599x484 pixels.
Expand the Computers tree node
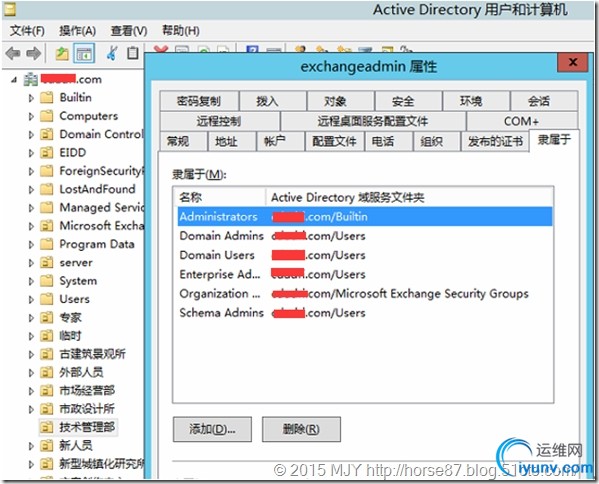click(x=31, y=116)
